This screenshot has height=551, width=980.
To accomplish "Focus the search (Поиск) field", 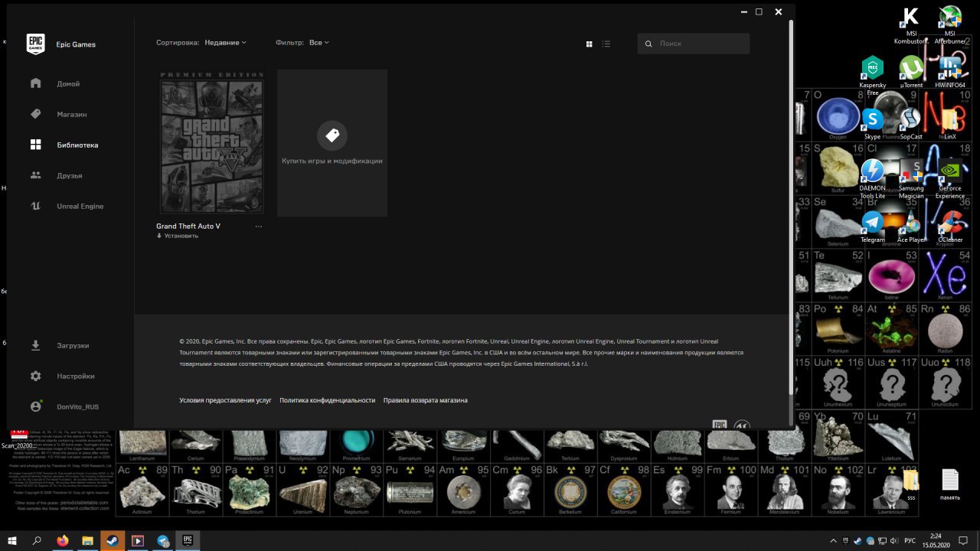I will (x=694, y=44).
